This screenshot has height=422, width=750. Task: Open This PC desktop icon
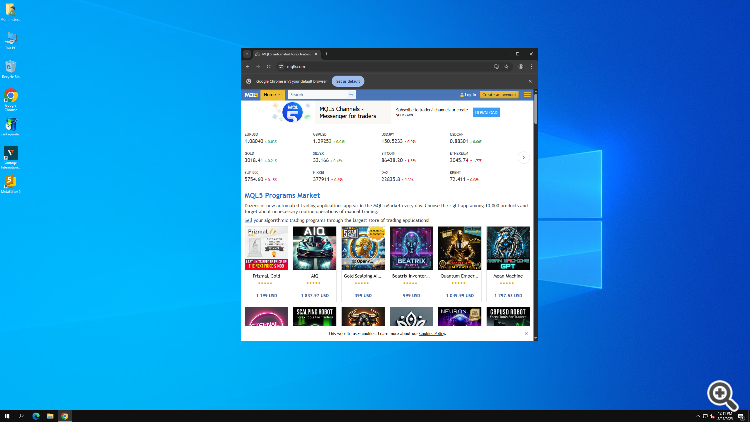click(x=11, y=41)
